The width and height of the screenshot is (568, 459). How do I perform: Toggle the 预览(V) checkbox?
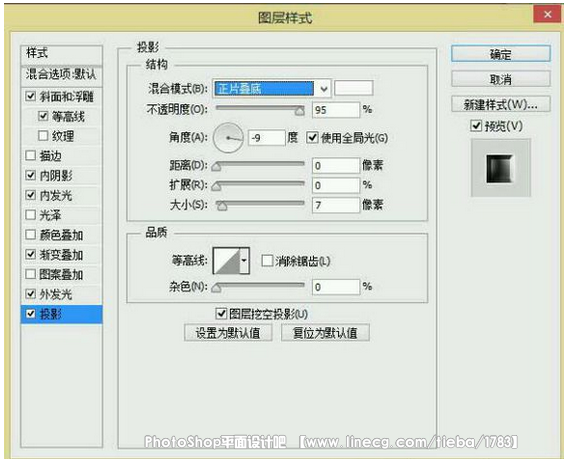(475, 126)
